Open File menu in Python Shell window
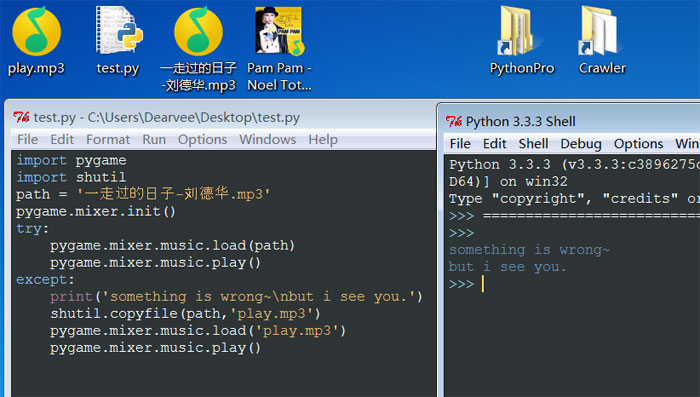Screen dimensions: 700x397 [460, 143]
